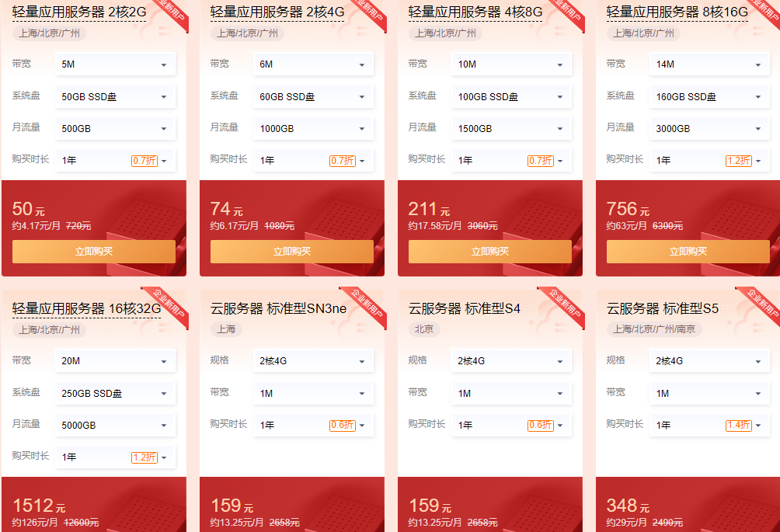This screenshot has height=532, width=780.
Task: Open bandwidth dropdown showing 5M
Action: coord(116,64)
